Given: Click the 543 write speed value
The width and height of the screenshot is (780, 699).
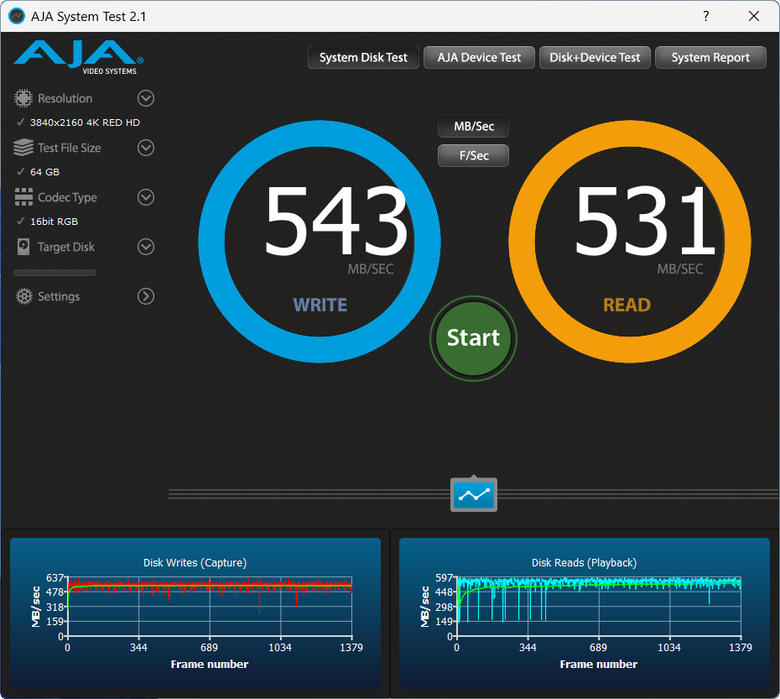Looking at the screenshot, I should 336,220.
